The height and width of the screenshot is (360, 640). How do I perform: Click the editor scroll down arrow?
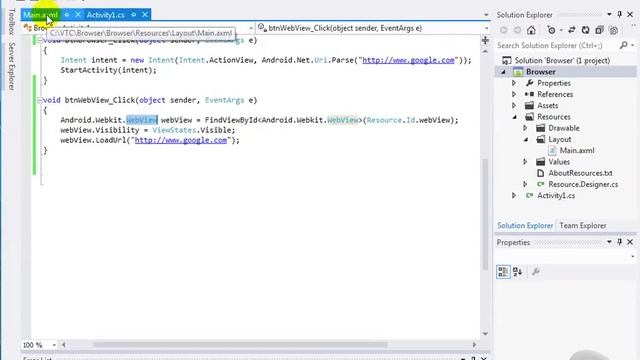coord(485,334)
